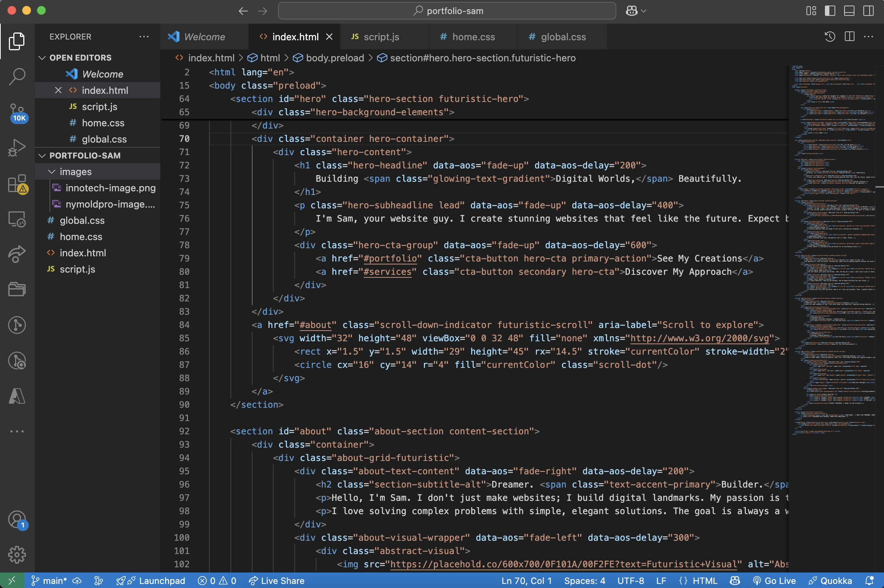This screenshot has height=588, width=884.
Task: Open the Manage gear icon
Action: click(17, 555)
